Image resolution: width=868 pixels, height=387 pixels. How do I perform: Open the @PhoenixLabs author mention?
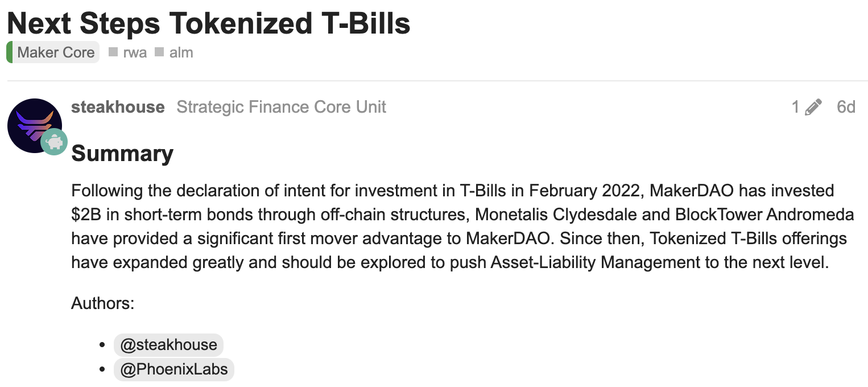[x=174, y=370]
